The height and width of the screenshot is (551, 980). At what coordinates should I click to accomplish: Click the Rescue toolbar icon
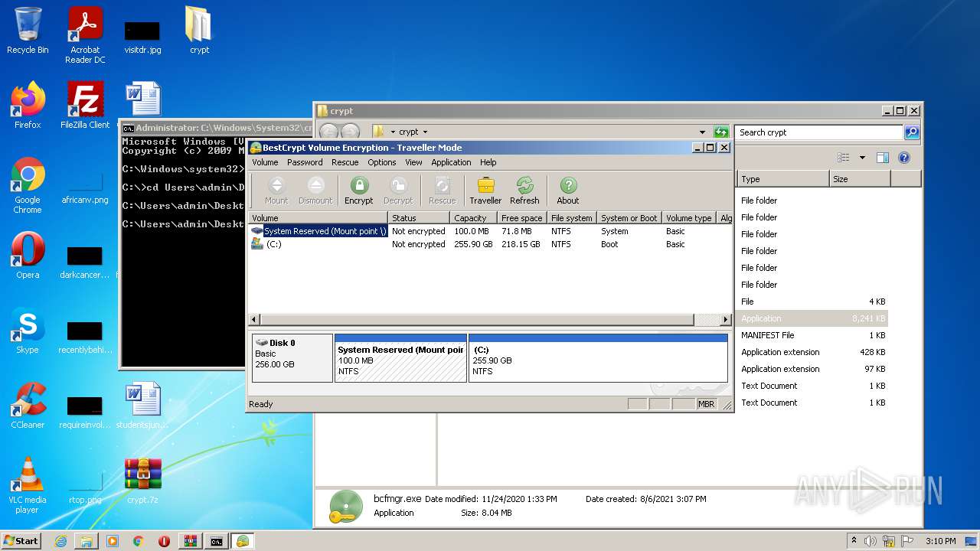click(x=442, y=191)
